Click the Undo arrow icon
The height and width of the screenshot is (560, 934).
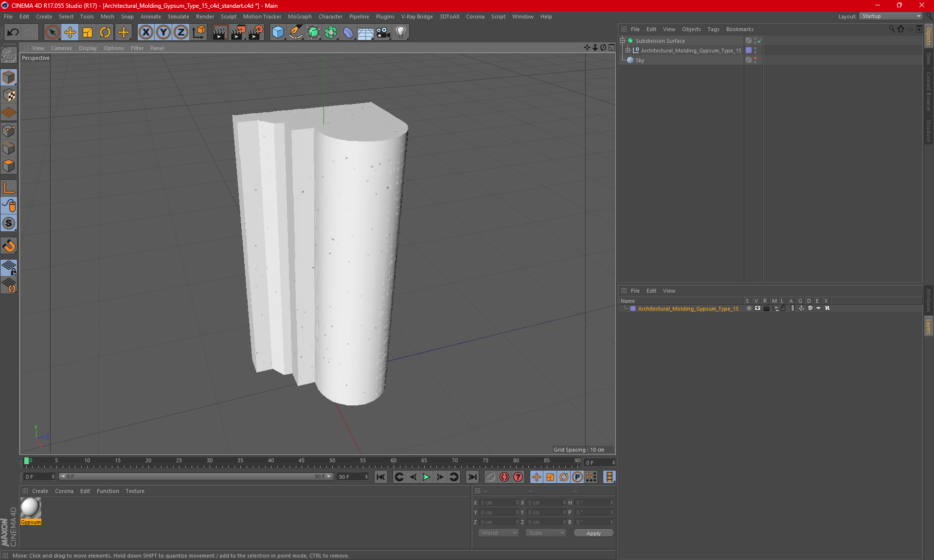click(x=13, y=33)
